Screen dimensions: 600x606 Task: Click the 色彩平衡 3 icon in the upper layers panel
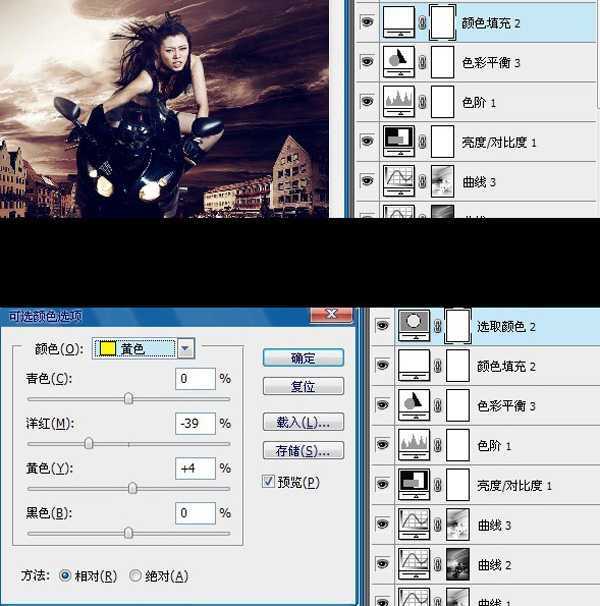tap(400, 62)
